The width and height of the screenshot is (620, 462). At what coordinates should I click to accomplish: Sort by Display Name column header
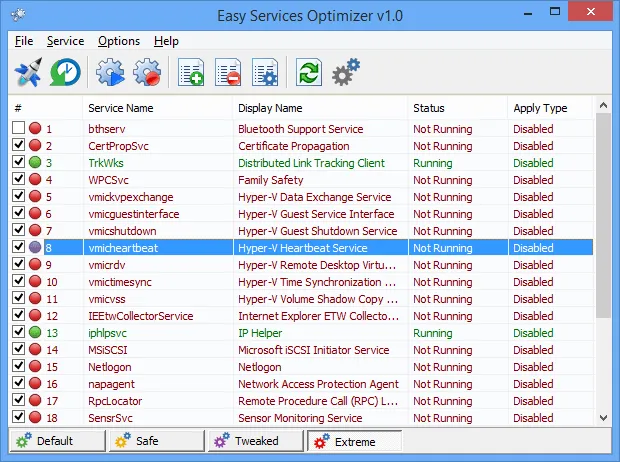(320, 108)
